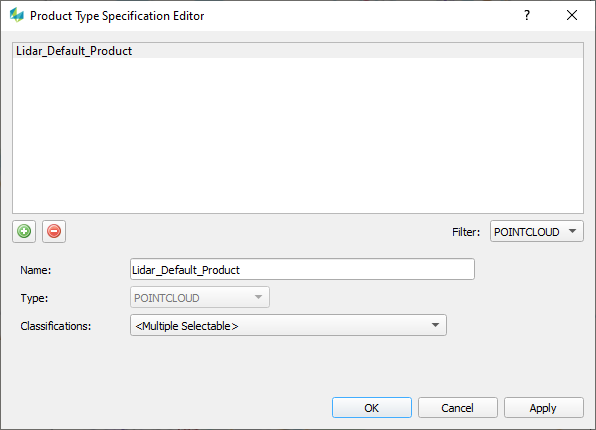Click the disabled Type POINTCLOUD combo box

pos(200,297)
